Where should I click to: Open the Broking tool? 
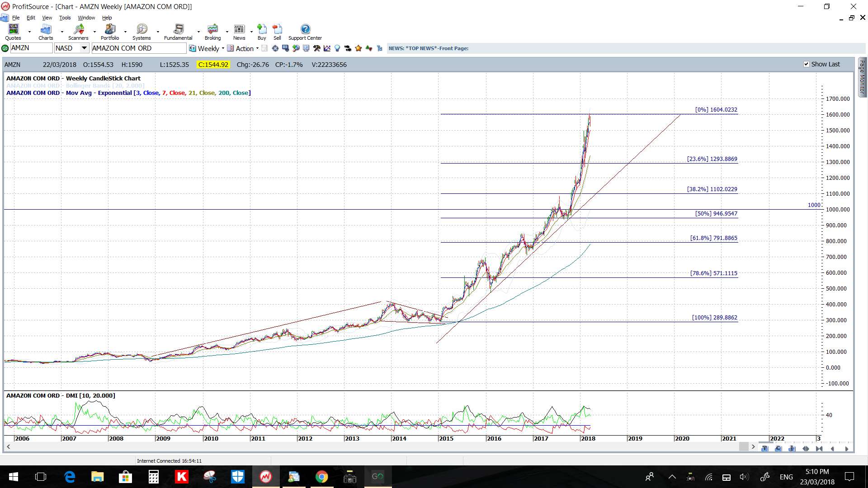212,32
